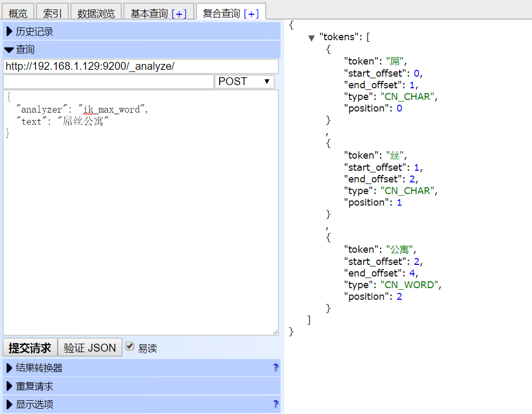The width and height of the screenshot is (532, 414).
Task: Open the 数据浏览 tab
Action: click(x=96, y=13)
